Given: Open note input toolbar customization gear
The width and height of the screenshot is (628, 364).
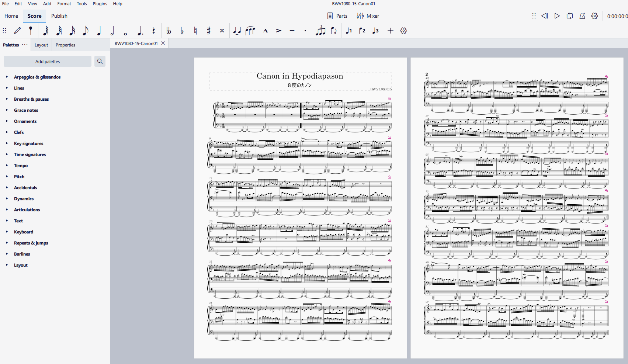Looking at the screenshot, I should point(404,31).
